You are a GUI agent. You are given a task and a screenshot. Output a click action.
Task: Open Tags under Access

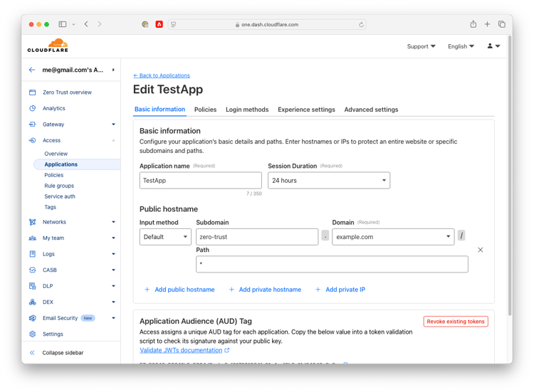[x=50, y=207]
